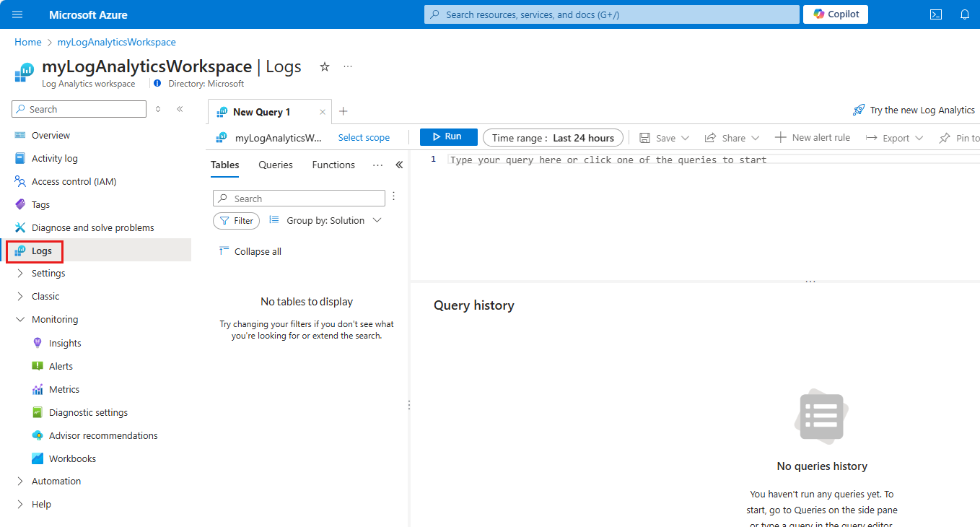Open more tabs ellipsis in side pane

pos(377,165)
